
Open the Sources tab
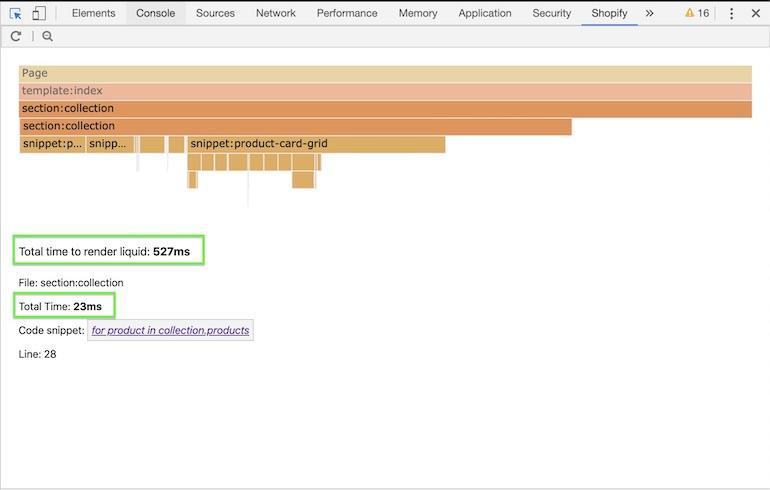click(x=215, y=13)
